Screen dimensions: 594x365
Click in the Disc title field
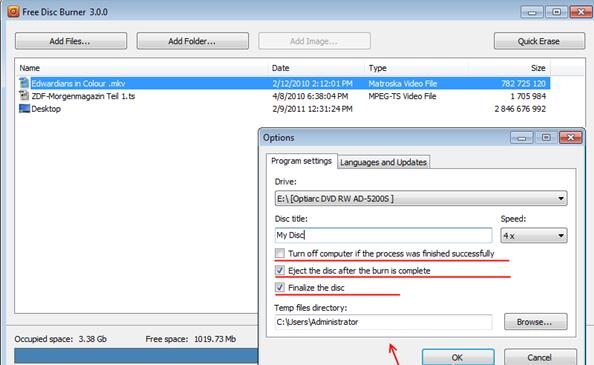click(383, 235)
